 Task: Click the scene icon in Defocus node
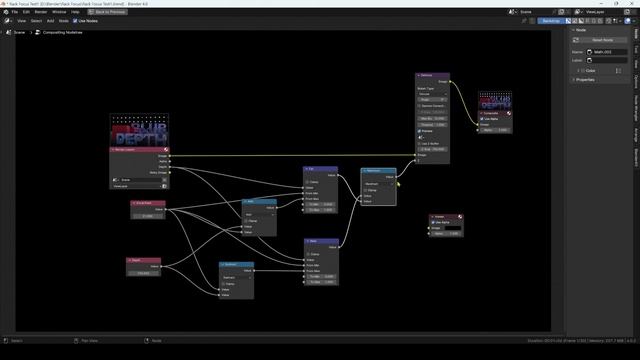pyautogui.click(x=421, y=138)
